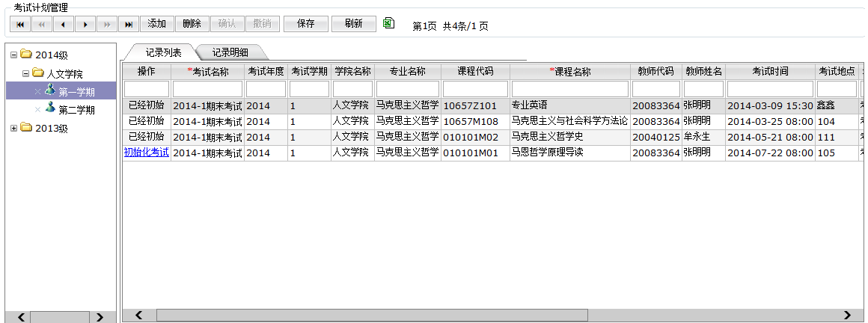Screen dimensions: 868x323
Task: Click the 刷新 button
Action: click(x=354, y=24)
